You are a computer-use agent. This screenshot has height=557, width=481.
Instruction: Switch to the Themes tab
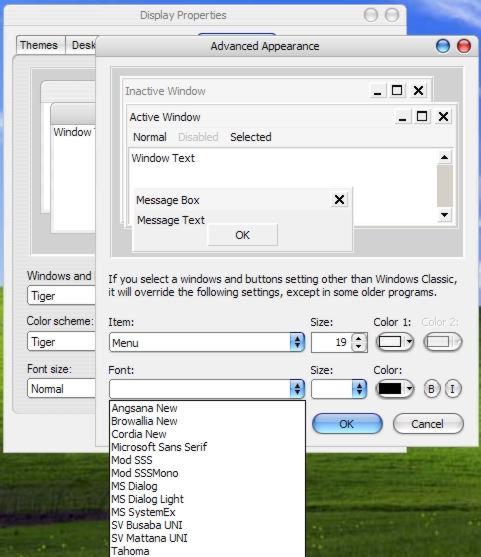tap(39, 45)
